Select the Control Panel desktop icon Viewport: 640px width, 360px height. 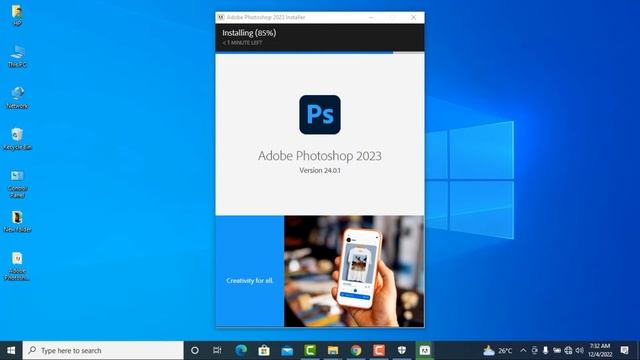[17, 183]
